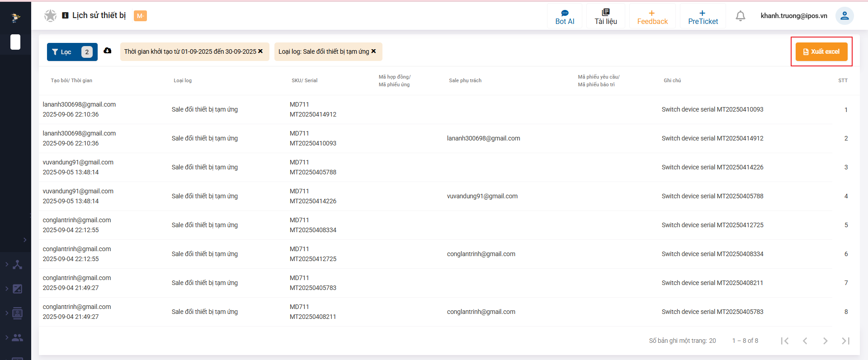This screenshot has height=360, width=868.
Task: Select serial MT20250408334 in row 5
Action: pos(313,230)
